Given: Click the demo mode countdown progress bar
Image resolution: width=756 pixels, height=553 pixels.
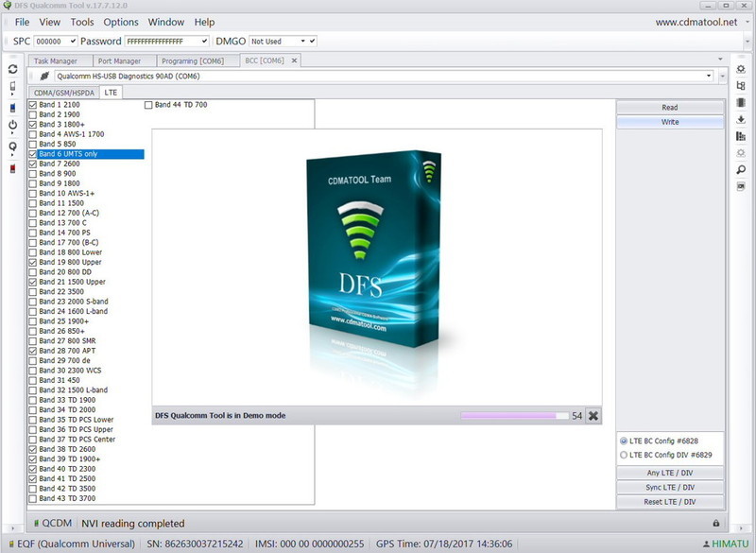Looking at the screenshot, I should tap(514, 416).
